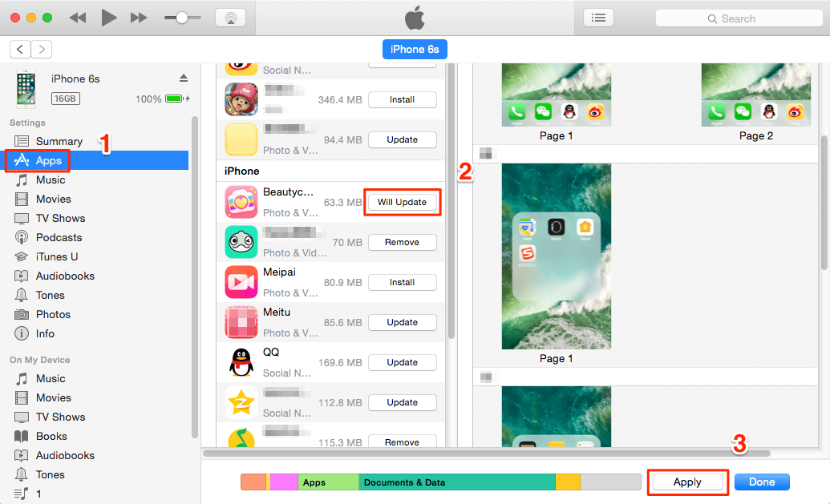The height and width of the screenshot is (504, 830).
Task: Click the fast-forward playback button
Action: click(139, 18)
